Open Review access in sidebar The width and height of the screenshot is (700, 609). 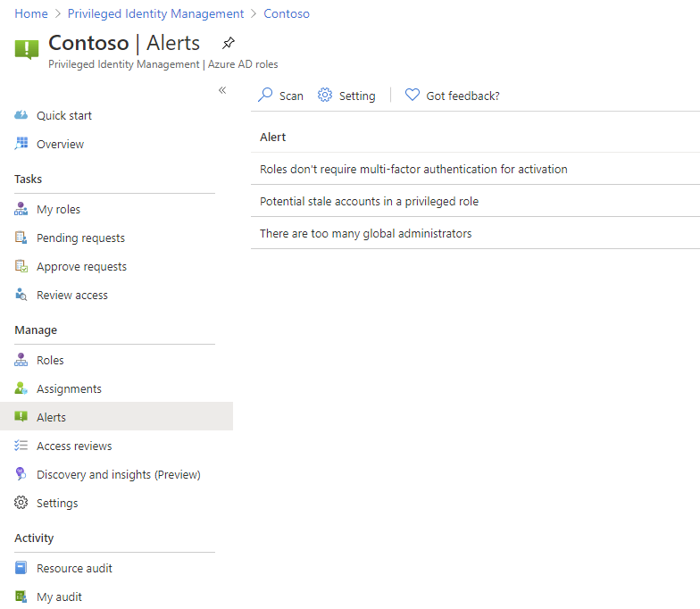point(72,296)
